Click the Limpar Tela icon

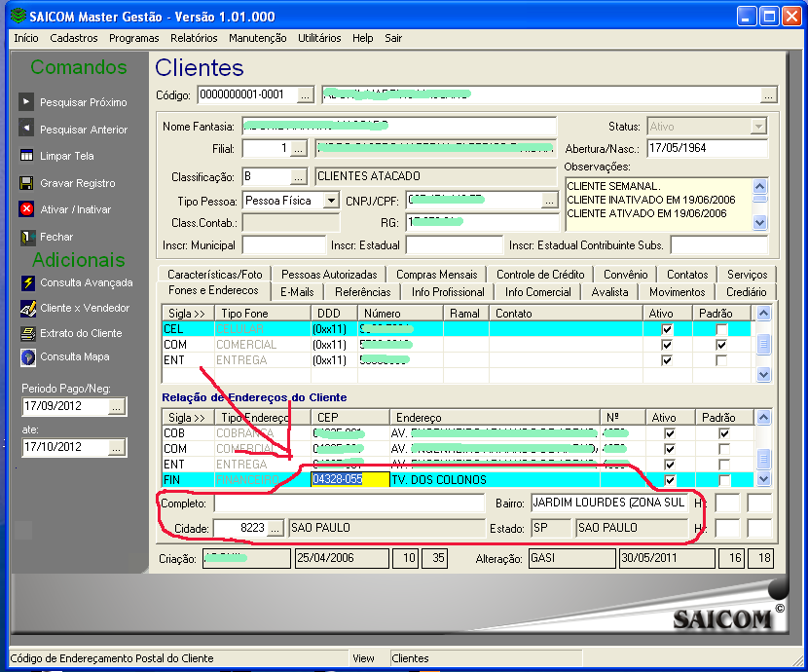pyautogui.click(x=26, y=155)
